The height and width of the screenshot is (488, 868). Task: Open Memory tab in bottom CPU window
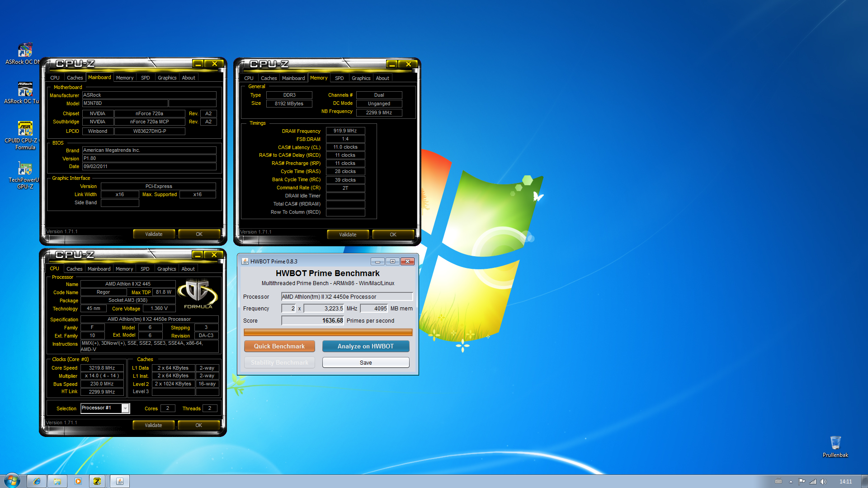click(x=124, y=269)
